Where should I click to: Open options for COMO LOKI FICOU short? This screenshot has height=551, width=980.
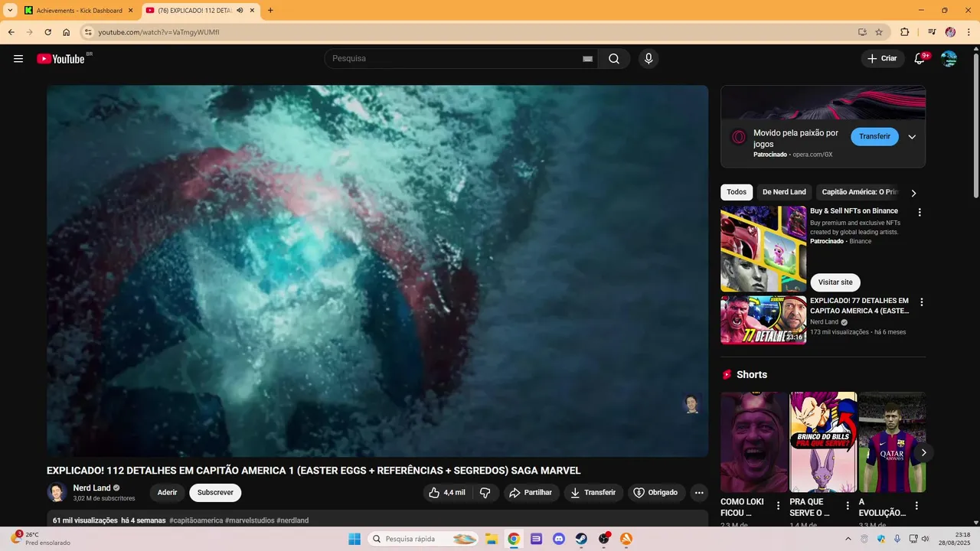pos(778,506)
